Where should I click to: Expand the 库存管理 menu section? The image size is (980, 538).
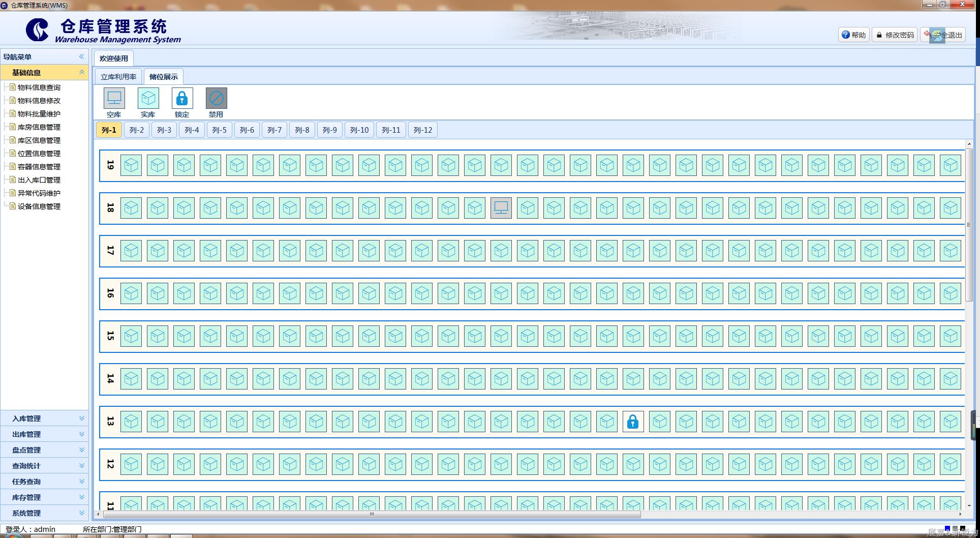[x=44, y=497]
